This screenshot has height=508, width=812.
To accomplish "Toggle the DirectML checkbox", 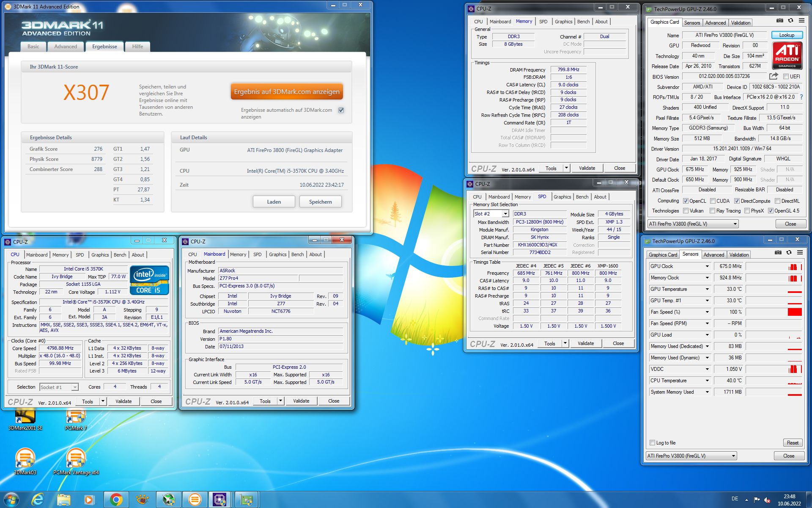I will tap(777, 201).
